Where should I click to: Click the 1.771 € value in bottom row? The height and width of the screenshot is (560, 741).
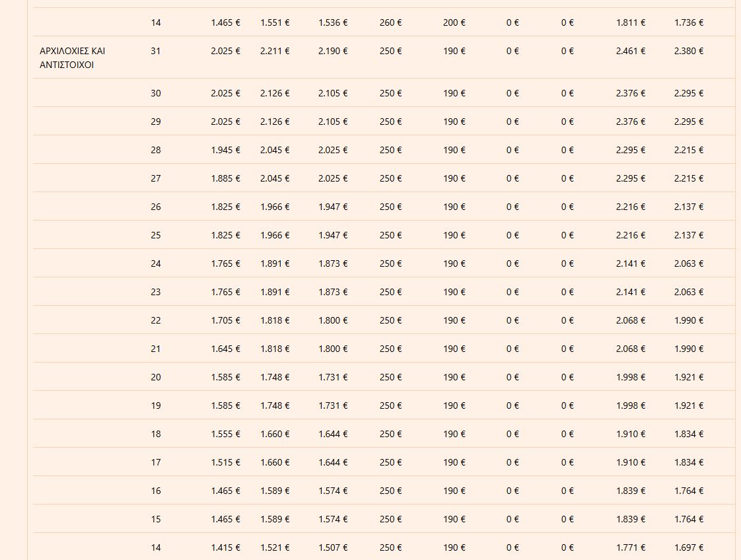pyautogui.click(x=630, y=547)
